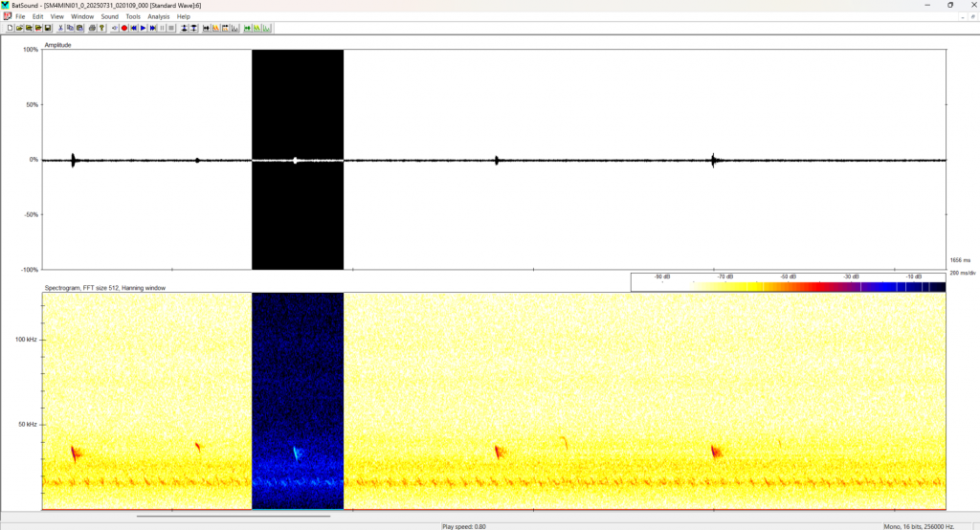Open the Analysis menu
The height and width of the screenshot is (530, 980).
pos(158,16)
